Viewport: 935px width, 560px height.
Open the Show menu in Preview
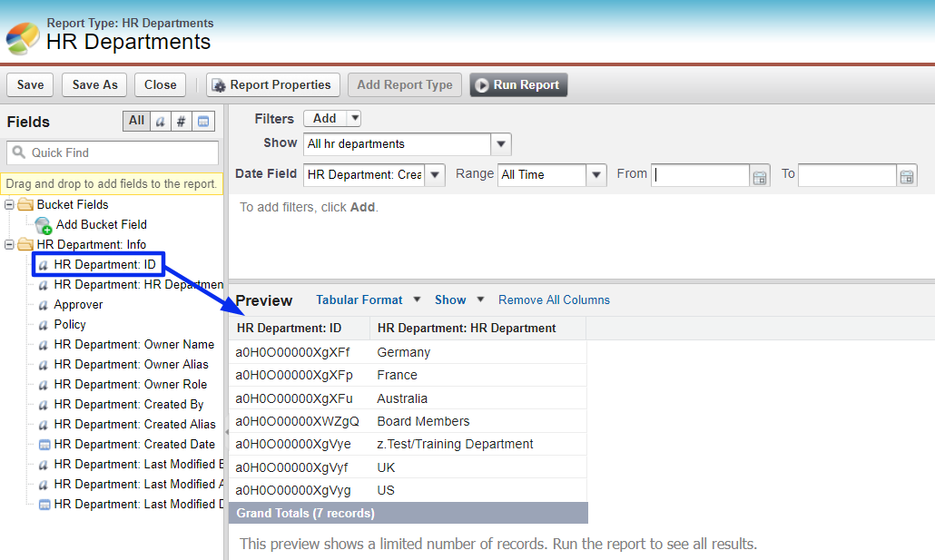tap(458, 300)
